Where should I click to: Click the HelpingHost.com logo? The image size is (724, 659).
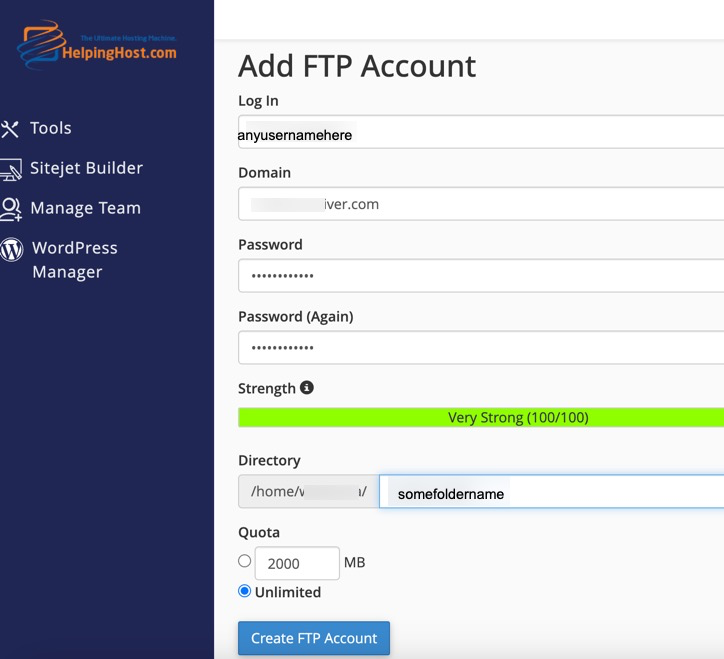coord(97,45)
